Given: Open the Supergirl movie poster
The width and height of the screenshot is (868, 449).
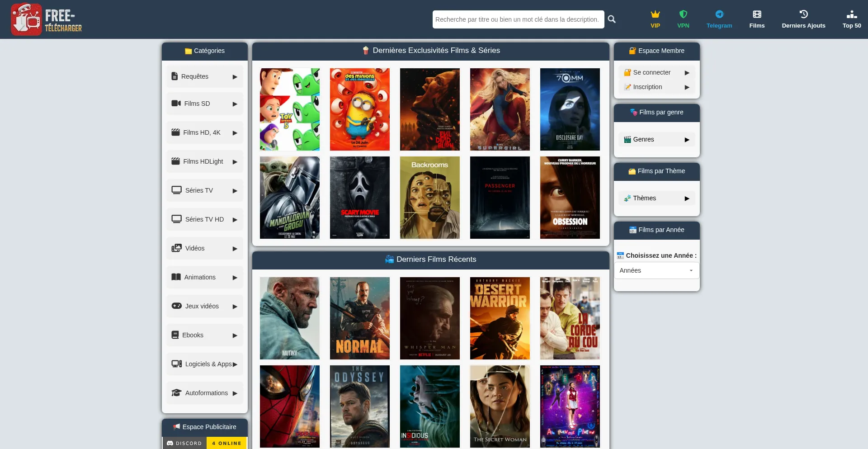Looking at the screenshot, I should pyautogui.click(x=500, y=109).
